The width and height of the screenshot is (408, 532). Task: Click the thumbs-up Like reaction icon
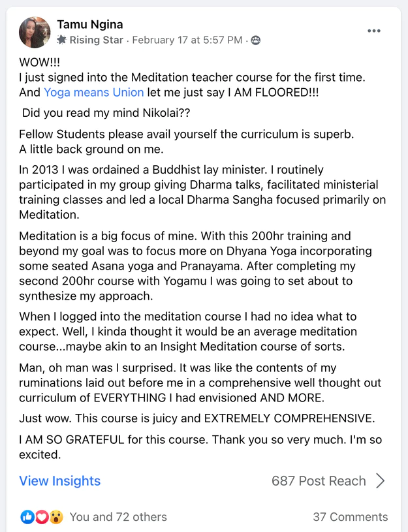point(26,516)
